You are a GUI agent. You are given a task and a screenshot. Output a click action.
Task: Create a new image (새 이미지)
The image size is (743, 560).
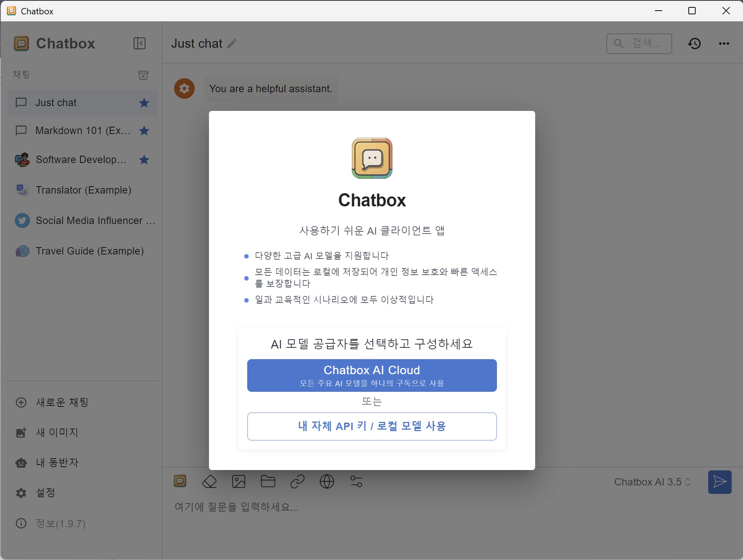83,433
